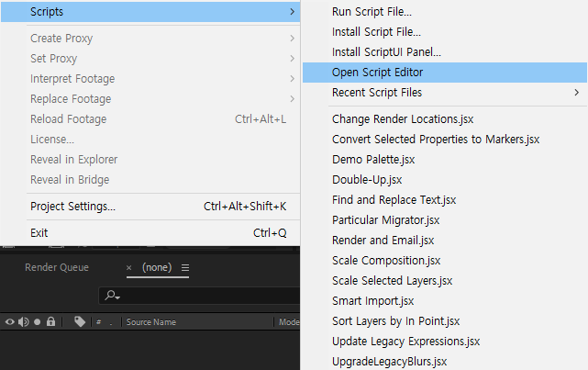This screenshot has width=588, height=370.
Task: Click the layer number # column header
Action: 99,322
